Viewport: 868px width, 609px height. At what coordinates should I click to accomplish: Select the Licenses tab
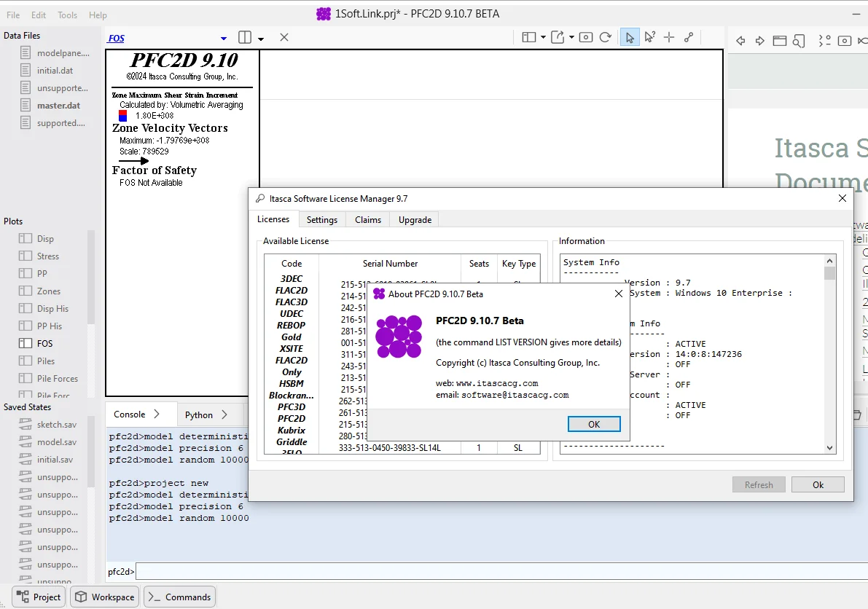(x=273, y=219)
